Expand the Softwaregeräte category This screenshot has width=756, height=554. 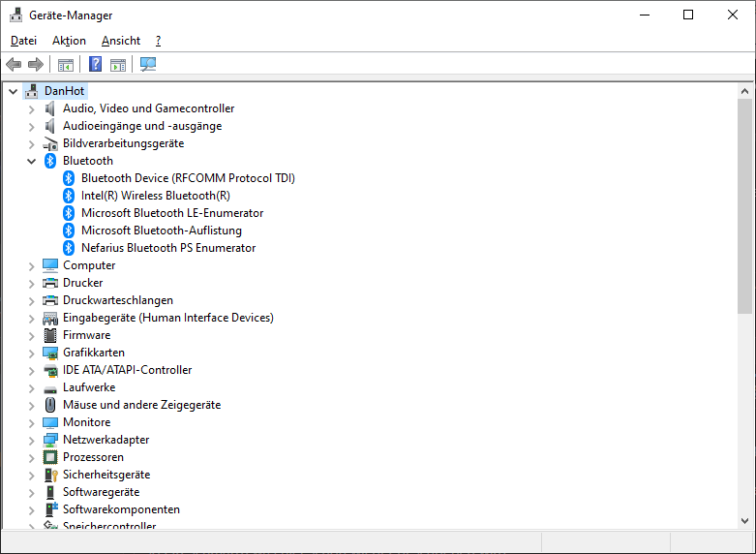point(32,492)
